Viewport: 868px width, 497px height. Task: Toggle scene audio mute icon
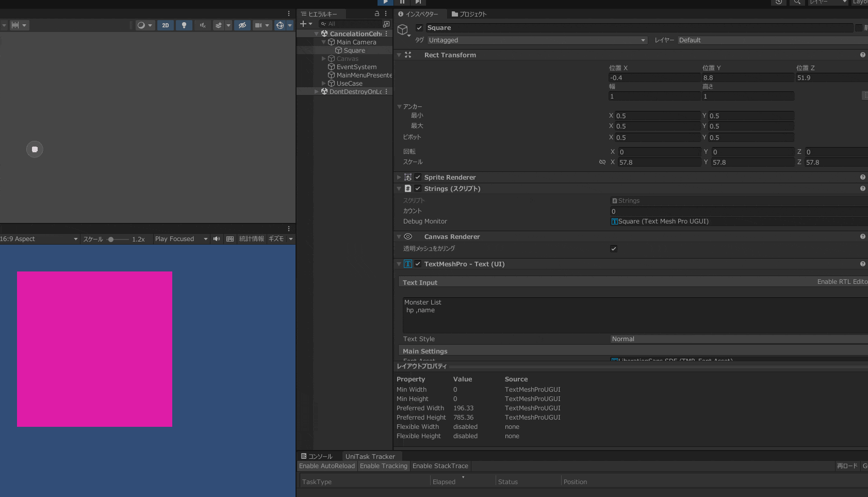pos(203,25)
